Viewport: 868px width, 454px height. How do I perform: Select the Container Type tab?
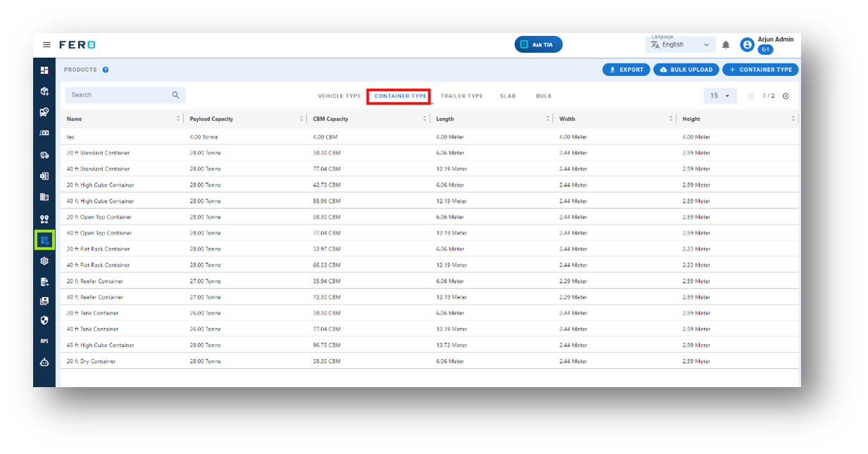click(400, 96)
